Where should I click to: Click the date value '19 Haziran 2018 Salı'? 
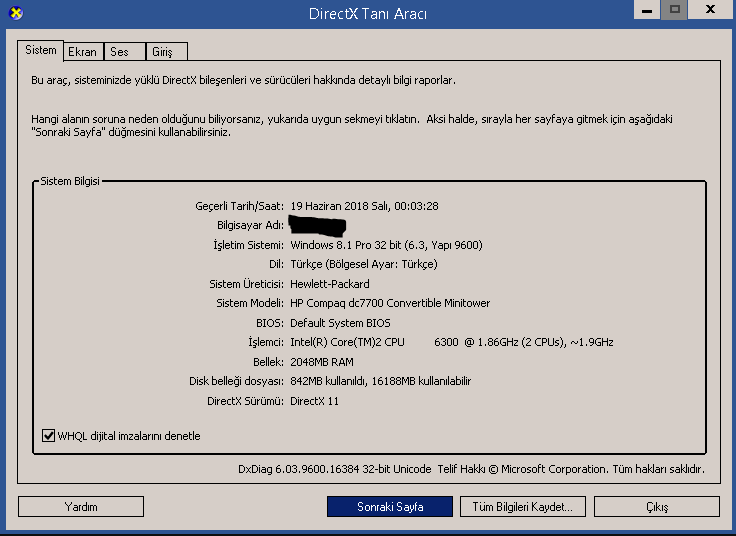pos(340,206)
